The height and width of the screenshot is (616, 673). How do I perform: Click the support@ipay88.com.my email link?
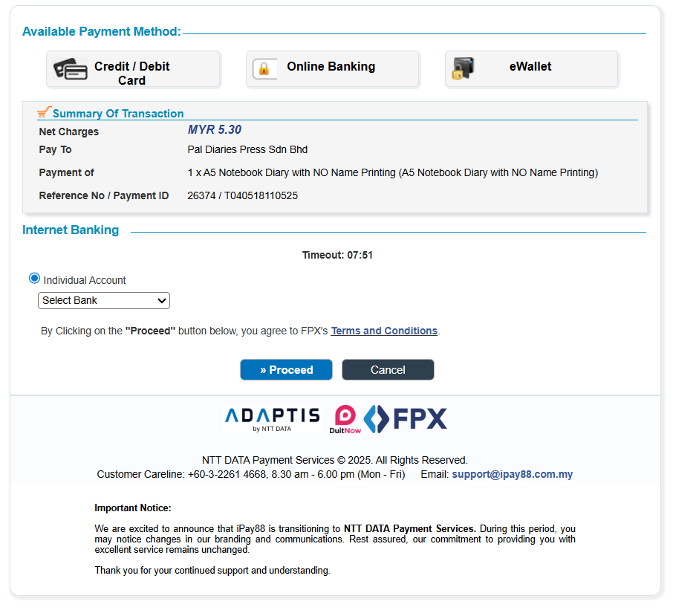[x=512, y=474]
